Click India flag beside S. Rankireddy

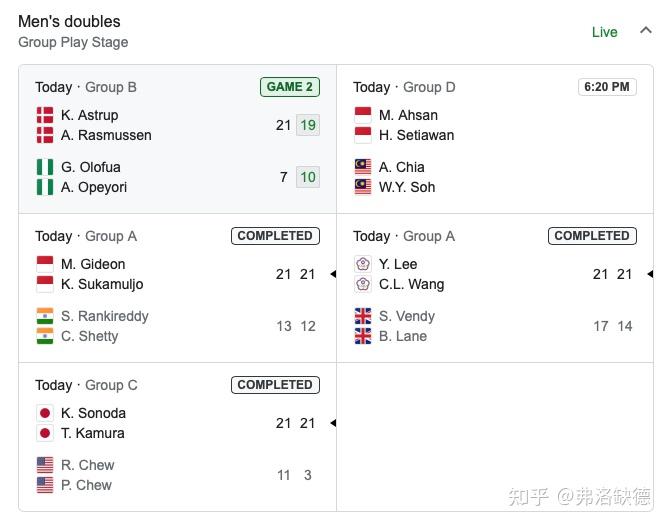click(x=45, y=316)
